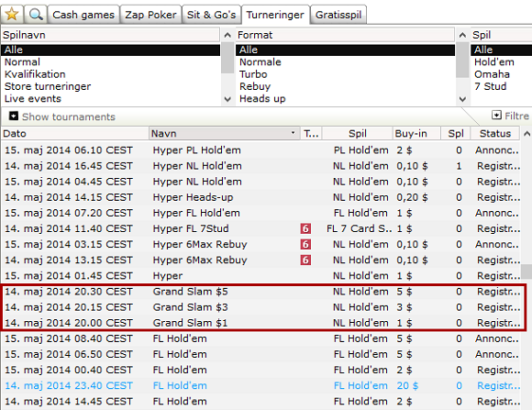This screenshot has width=532, height=410.
Task: Sort by Buy-in column header
Action: (x=416, y=133)
